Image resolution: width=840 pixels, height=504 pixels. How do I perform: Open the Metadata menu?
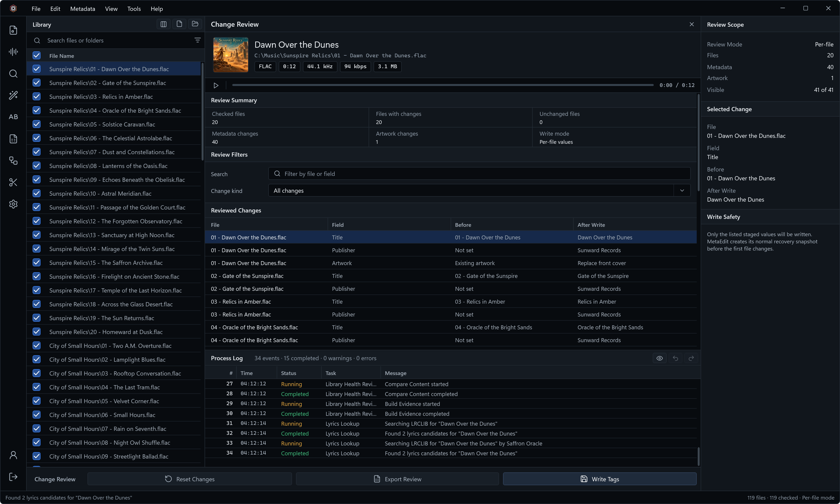[83, 8]
